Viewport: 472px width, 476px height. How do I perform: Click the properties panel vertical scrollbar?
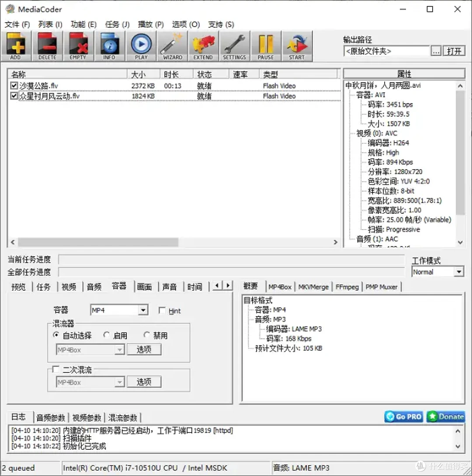pos(460,153)
